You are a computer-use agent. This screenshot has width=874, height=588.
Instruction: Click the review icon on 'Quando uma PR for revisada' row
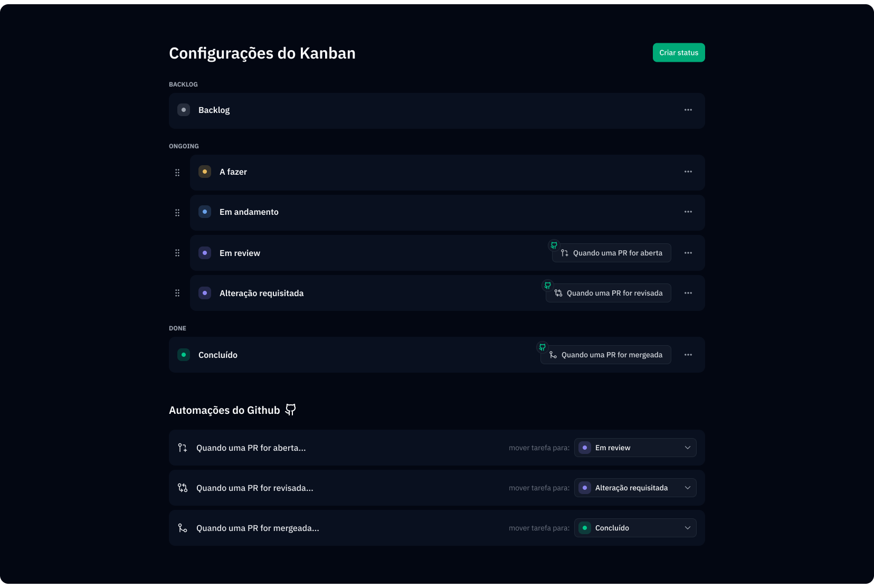pyautogui.click(x=182, y=487)
